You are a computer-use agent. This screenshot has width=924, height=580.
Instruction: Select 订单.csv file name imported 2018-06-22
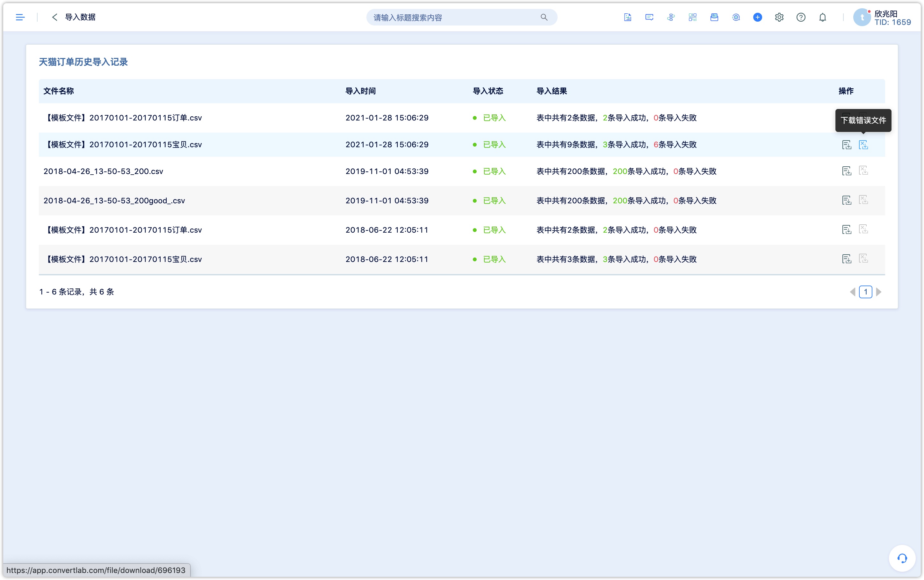(x=123, y=230)
